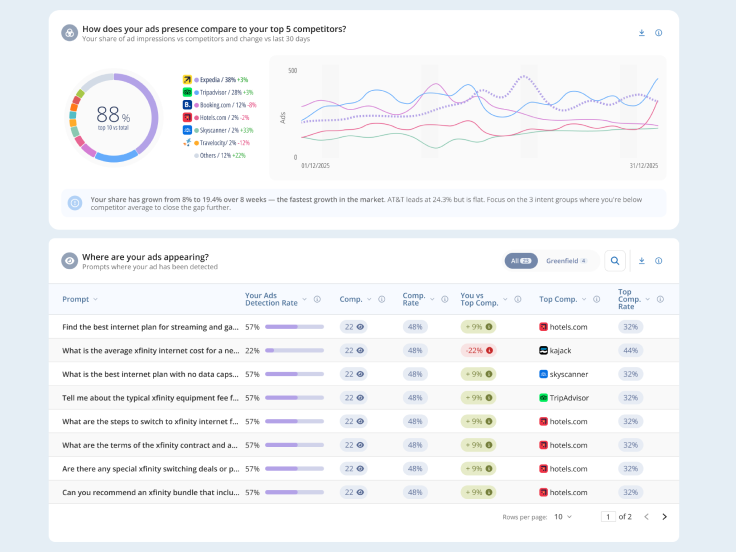736x552 pixels.
Task: Click 44% top comp rate badge
Action: pos(630,351)
